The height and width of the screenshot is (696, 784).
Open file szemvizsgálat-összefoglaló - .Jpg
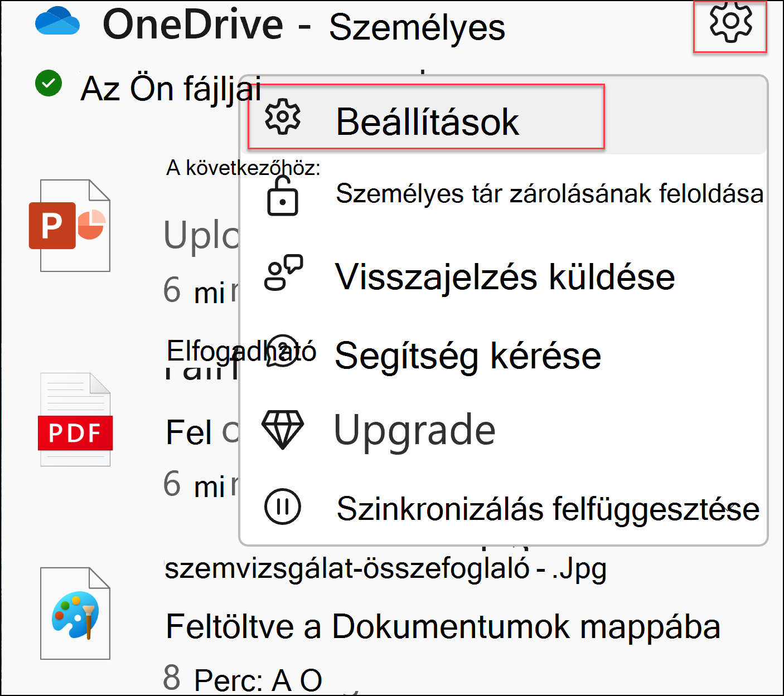(386, 569)
